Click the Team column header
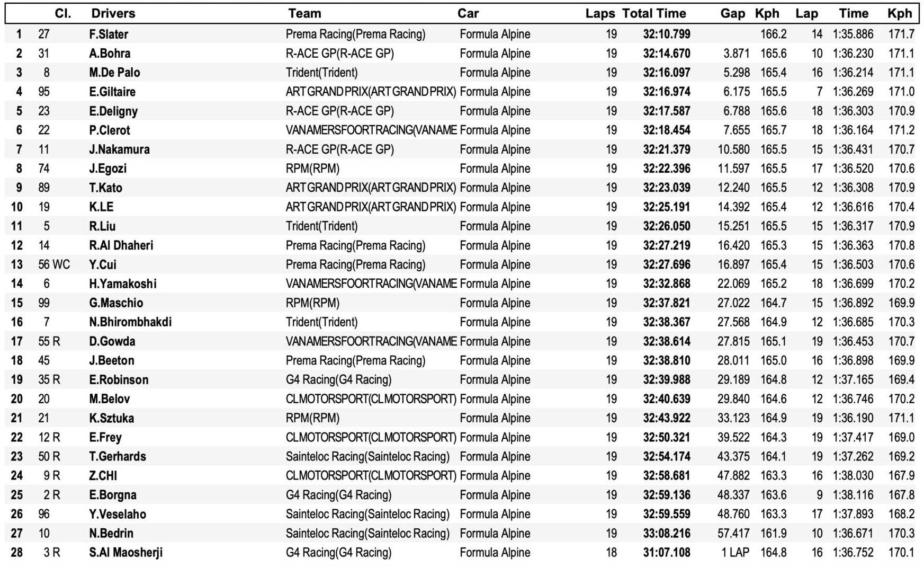 (x=304, y=13)
